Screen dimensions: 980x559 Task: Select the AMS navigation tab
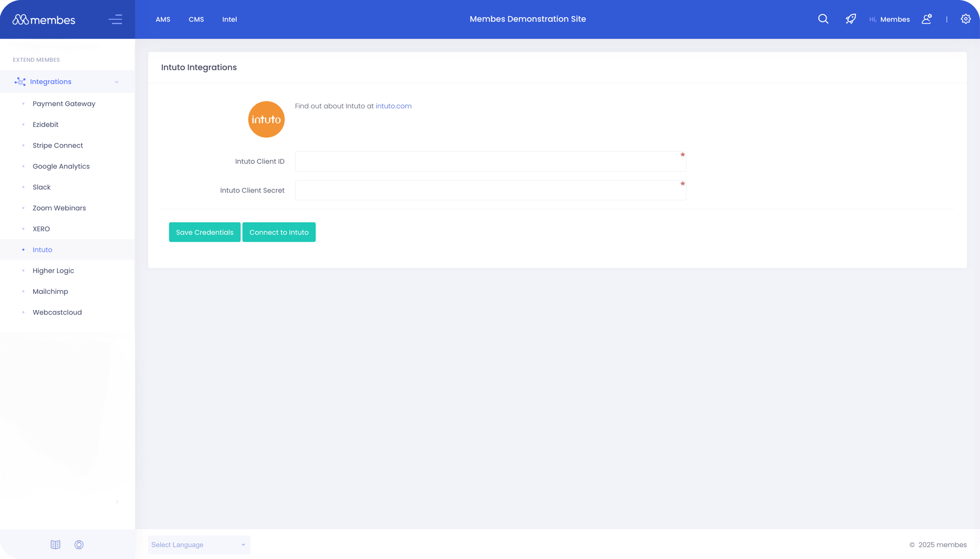point(163,19)
